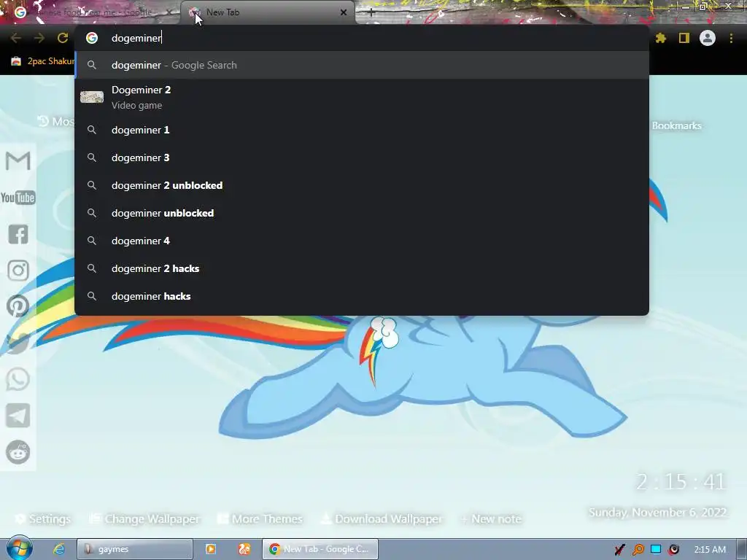This screenshot has height=560, width=747.
Task: Open Reddit shortcut in sidebar
Action: [18, 452]
